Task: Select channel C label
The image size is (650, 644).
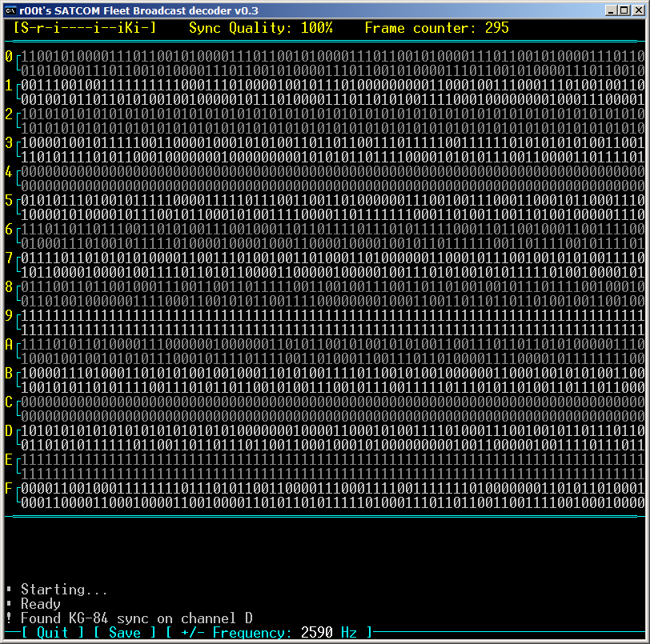Action: pos(9,402)
